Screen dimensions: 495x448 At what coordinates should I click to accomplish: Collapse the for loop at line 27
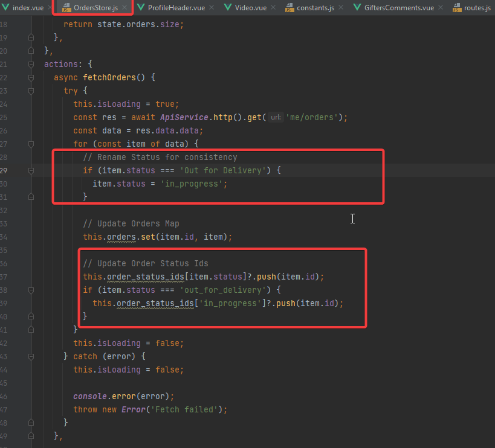pos(31,144)
